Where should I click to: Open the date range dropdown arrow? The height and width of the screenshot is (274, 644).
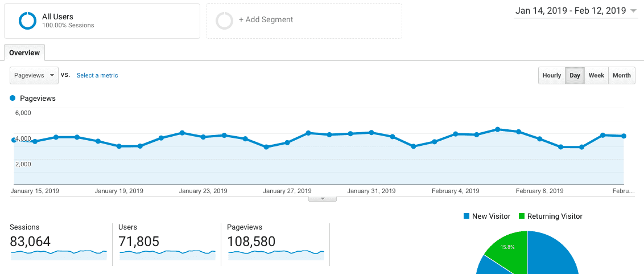633,11
